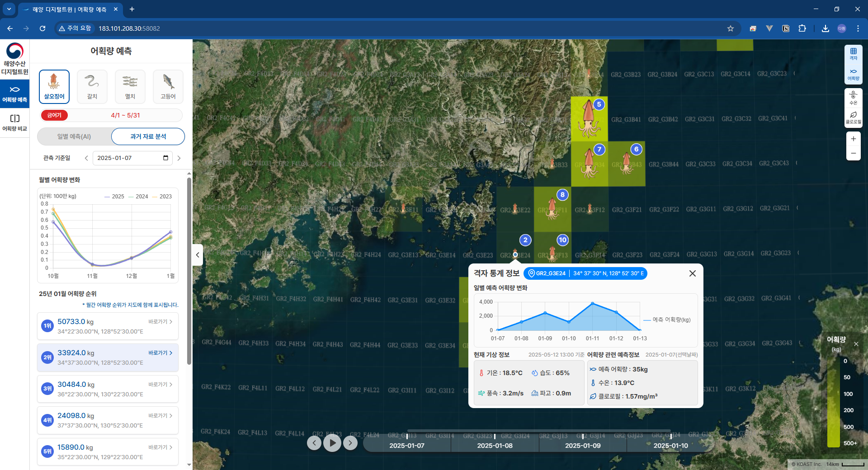Open the 어획량 비교 sidebar menu
Image resolution: width=868 pixels, height=470 pixels.
point(14,122)
